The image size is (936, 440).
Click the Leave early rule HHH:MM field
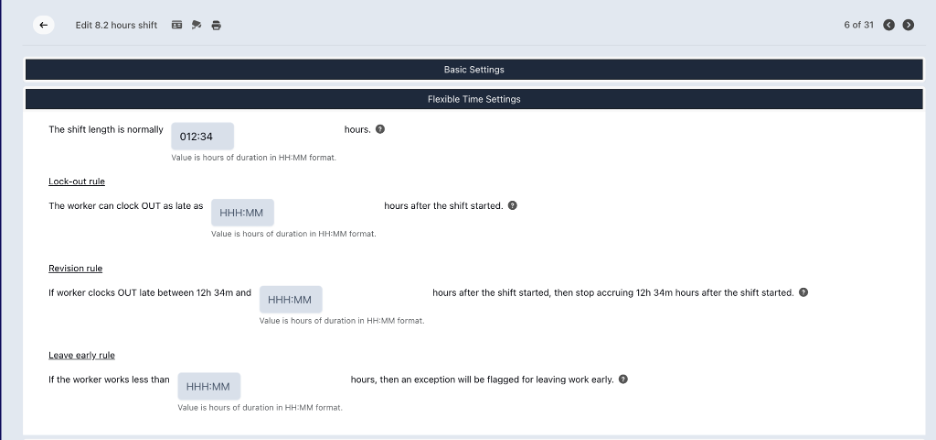coord(209,386)
